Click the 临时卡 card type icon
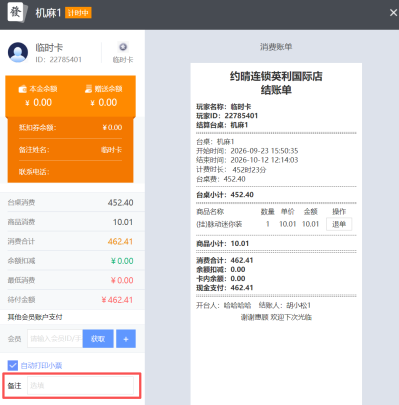399x405 pixels. [123, 47]
